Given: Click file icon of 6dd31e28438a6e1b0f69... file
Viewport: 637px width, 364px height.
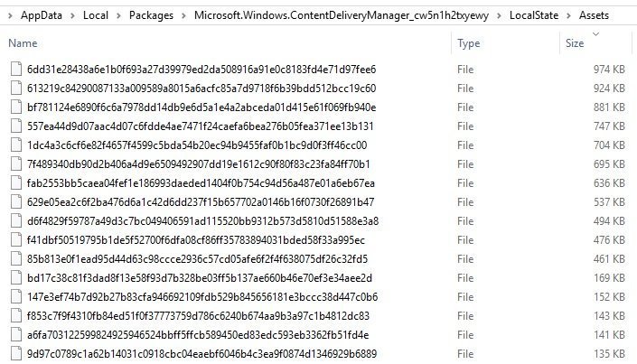Looking at the screenshot, I should [x=16, y=69].
